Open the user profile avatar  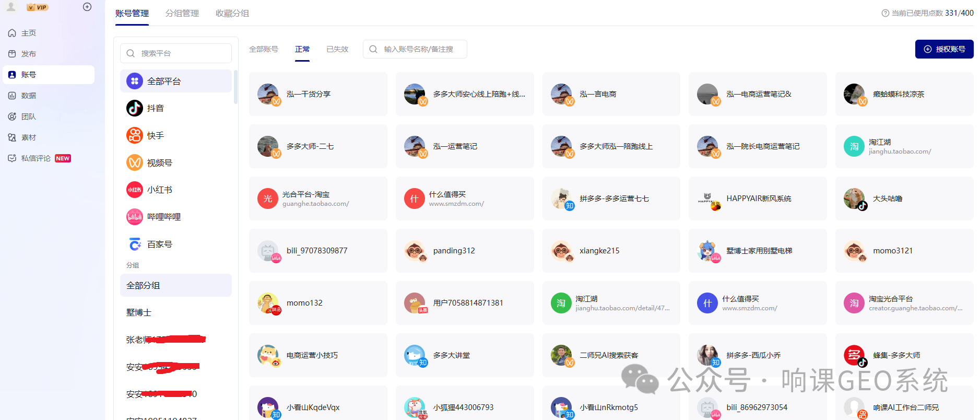pyautogui.click(x=11, y=7)
